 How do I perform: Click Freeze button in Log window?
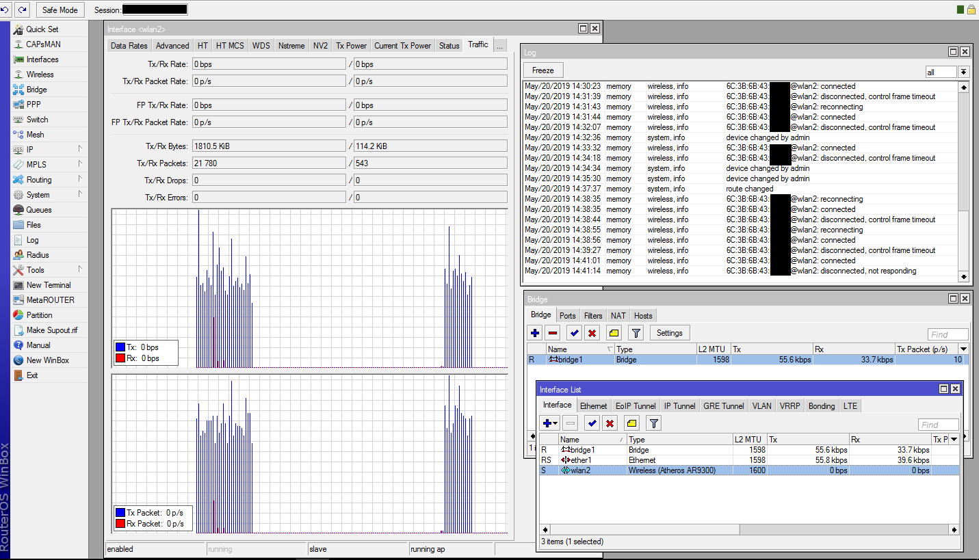pos(543,70)
